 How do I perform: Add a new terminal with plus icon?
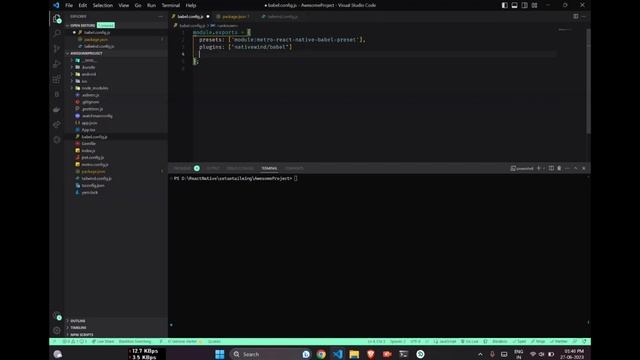click(538, 168)
